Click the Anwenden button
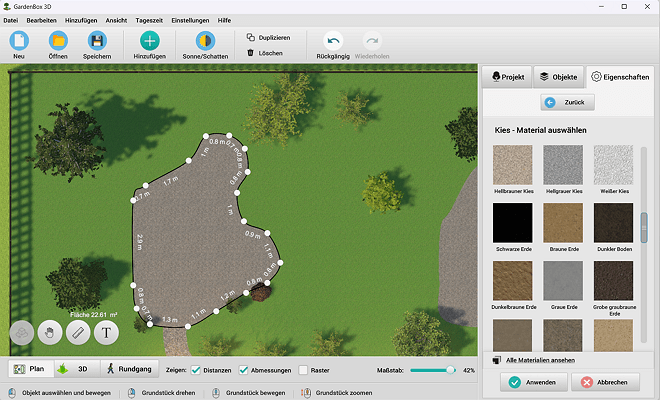The image size is (660, 400). click(x=534, y=382)
